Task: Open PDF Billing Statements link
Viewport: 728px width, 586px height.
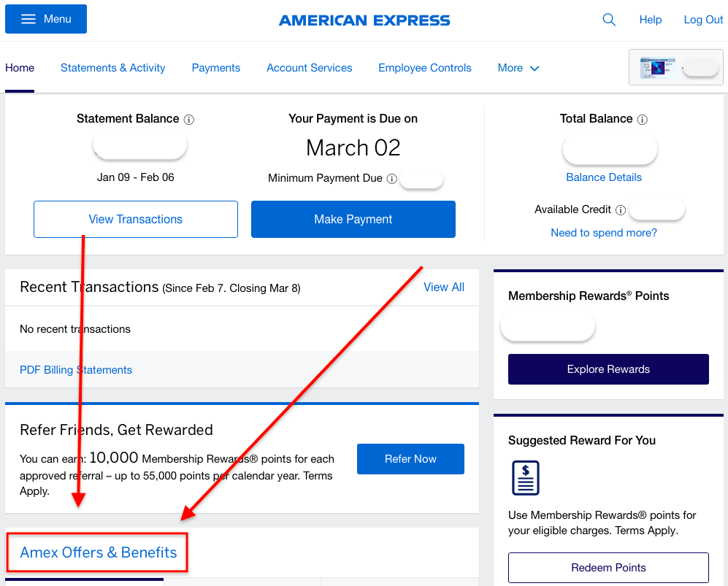Action: (x=76, y=370)
